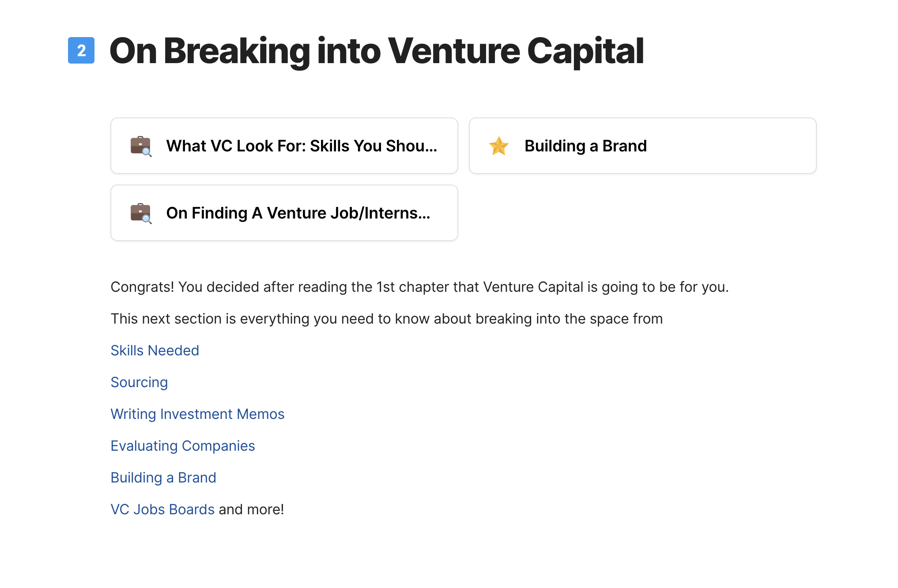The image size is (898, 588).
Task: Click the Building a Brand text link
Action: 163,478
